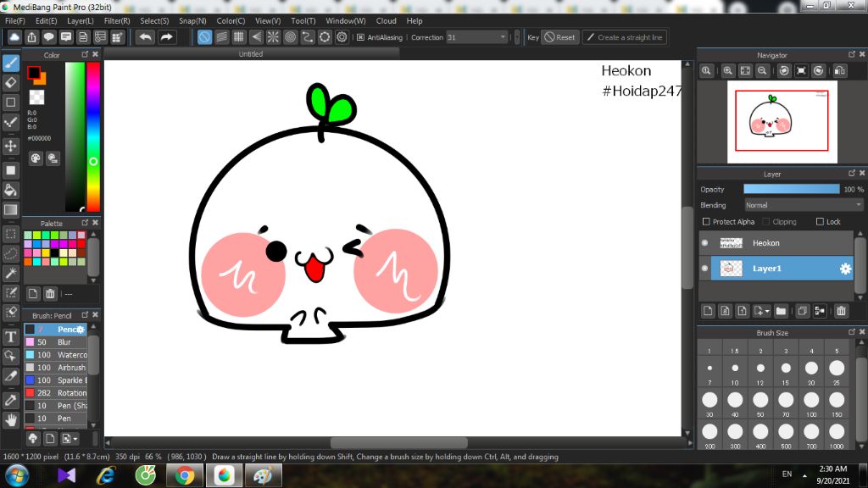Select the Brush tool in left toolbar
Image resolution: width=868 pixels, height=488 pixels.
coord(11,63)
